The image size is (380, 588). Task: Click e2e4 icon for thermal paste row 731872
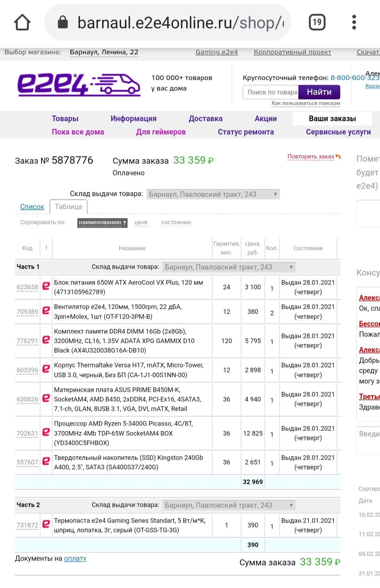[46, 524]
